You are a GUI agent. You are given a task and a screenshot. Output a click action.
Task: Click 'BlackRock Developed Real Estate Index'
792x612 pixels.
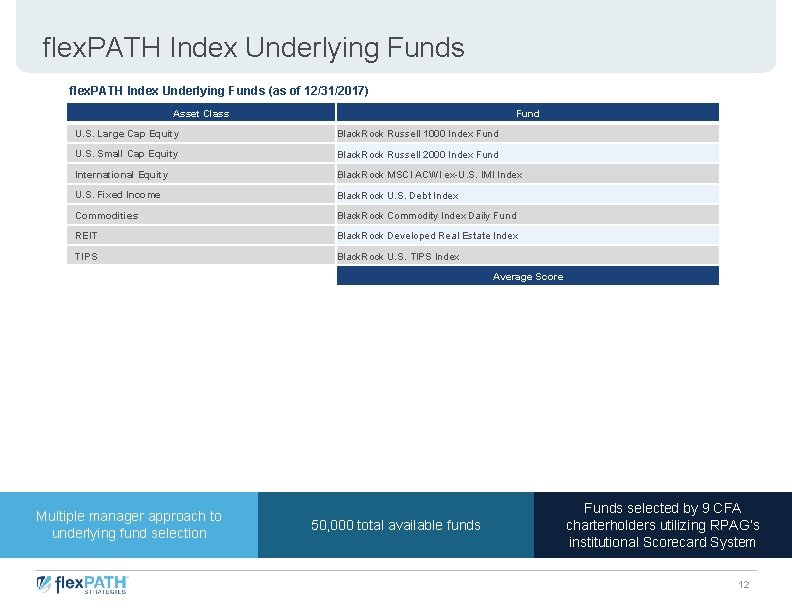tap(528, 235)
